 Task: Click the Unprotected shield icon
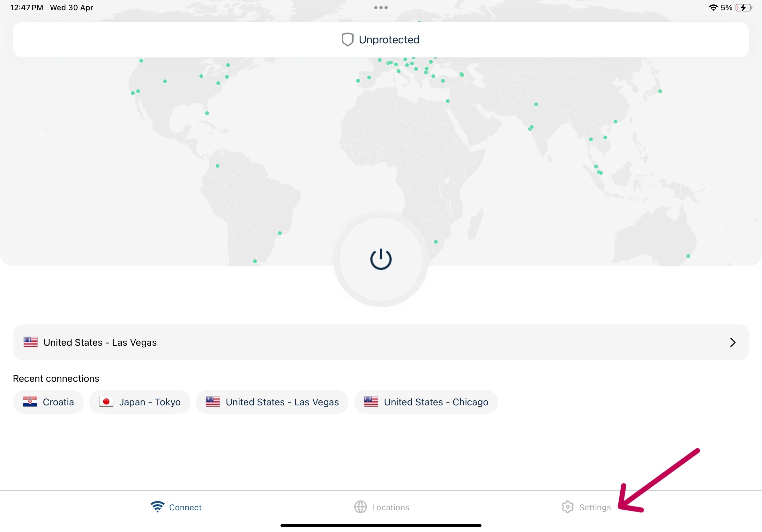tap(347, 40)
